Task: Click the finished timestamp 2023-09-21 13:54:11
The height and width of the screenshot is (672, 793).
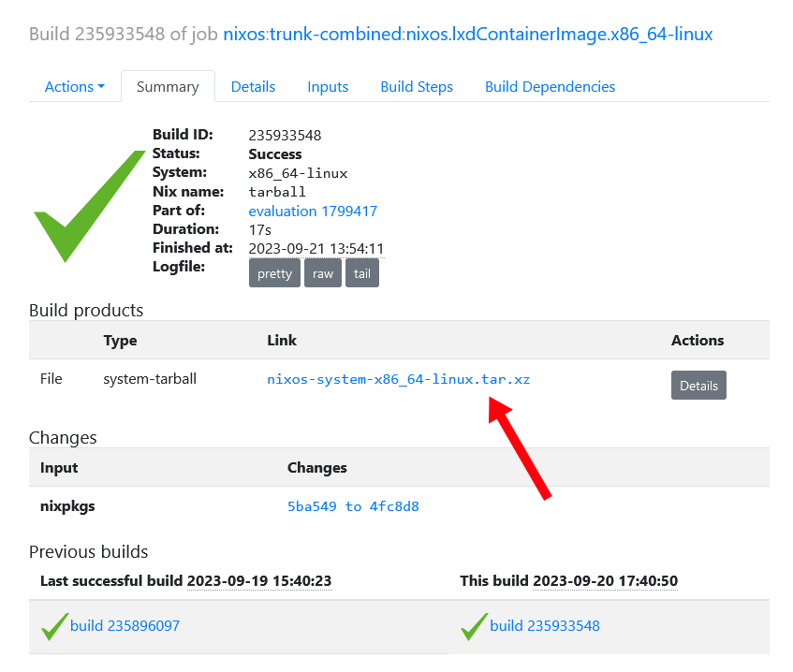Action: click(x=316, y=248)
